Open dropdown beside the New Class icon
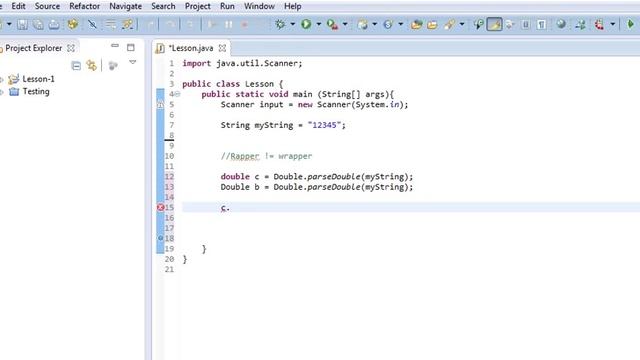Screen dimensions: 640x360 401,24
